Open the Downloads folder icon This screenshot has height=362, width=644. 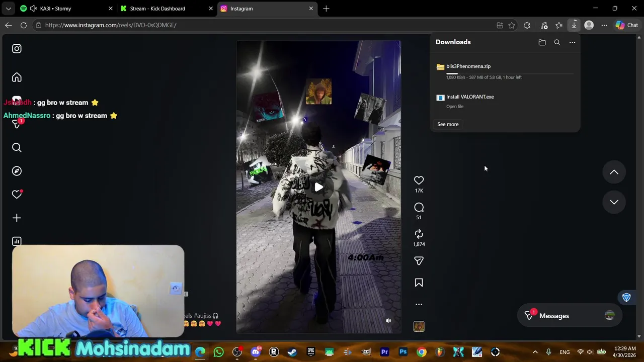(x=542, y=43)
